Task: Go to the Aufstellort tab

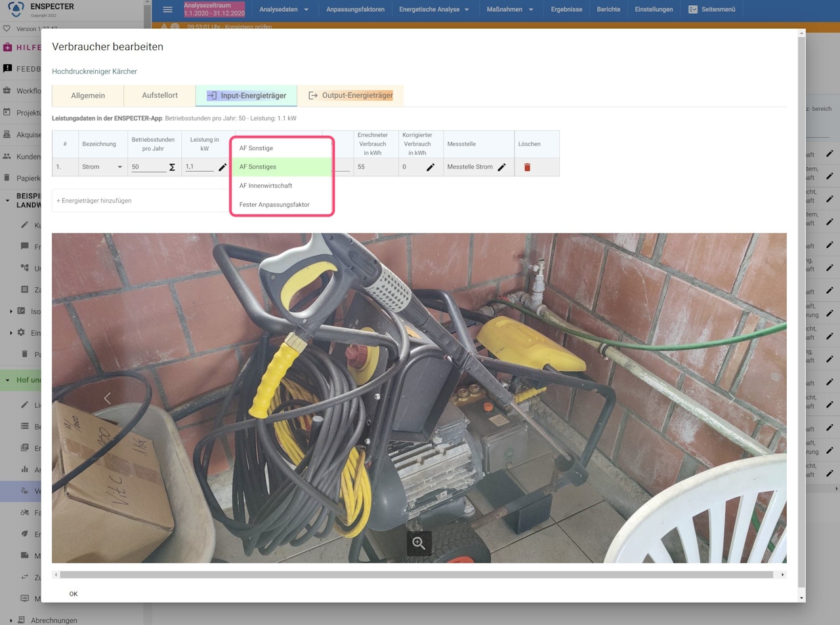Action: tap(159, 96)
